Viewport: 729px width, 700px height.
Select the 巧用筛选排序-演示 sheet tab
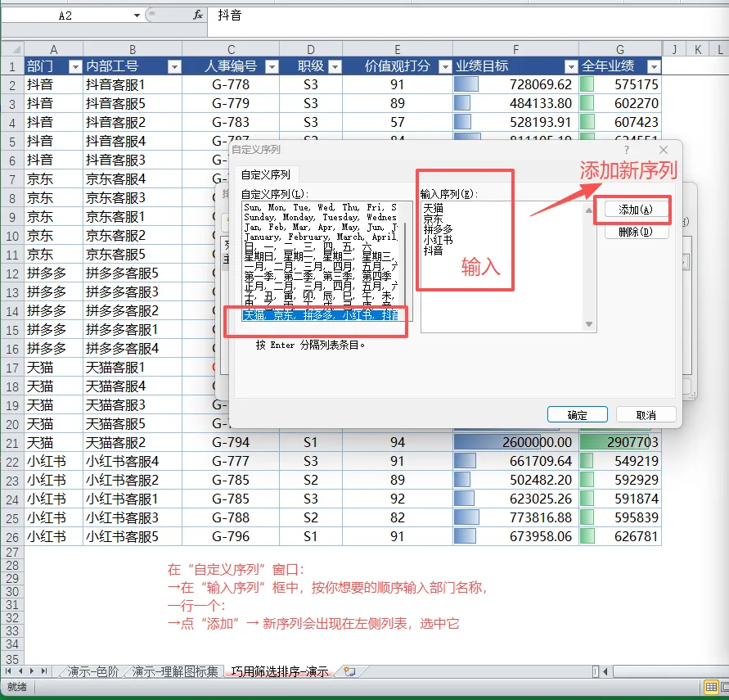click(280, 671)
